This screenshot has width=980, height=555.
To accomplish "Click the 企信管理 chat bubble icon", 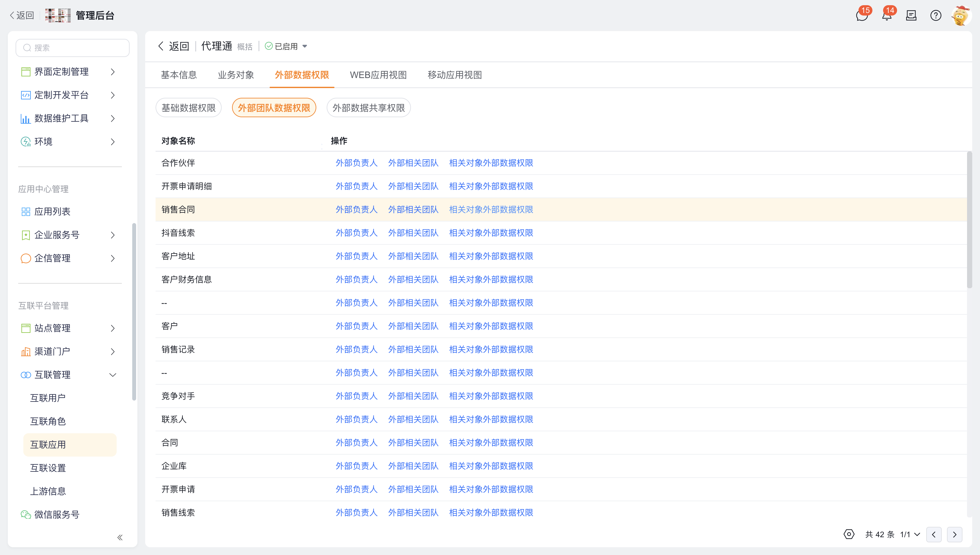I will [26, 258].
